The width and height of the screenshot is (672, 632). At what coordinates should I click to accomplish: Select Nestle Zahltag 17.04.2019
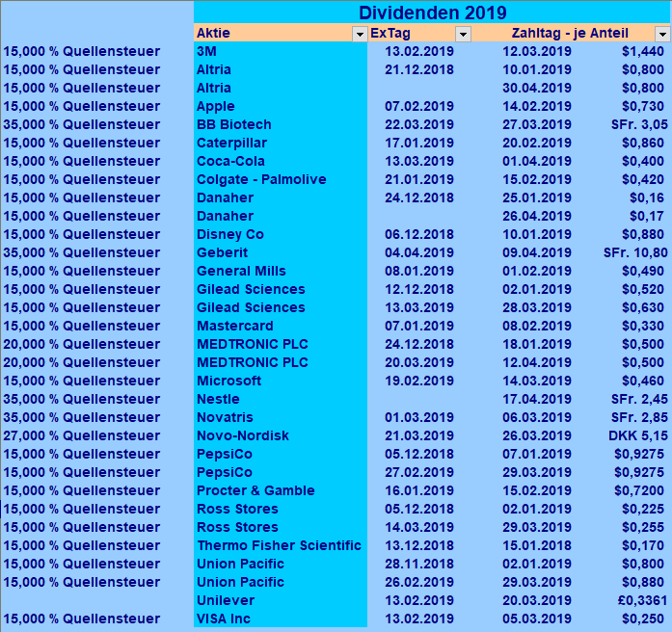[x=537, y=399]
